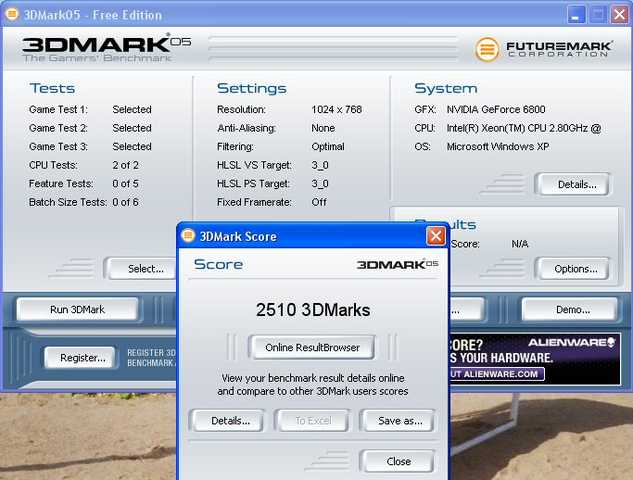Click the To Excel button
This screenshot has width=633, height=480.
tap(312, 421)
